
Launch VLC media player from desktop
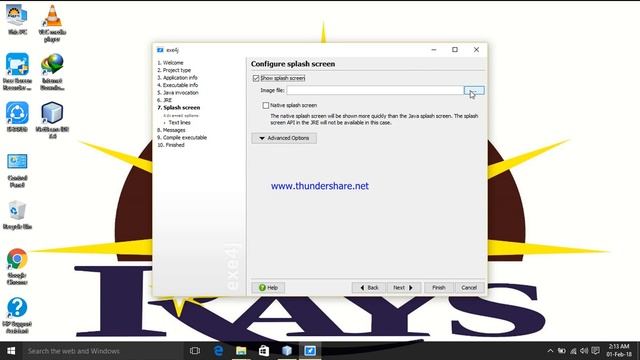52,23
